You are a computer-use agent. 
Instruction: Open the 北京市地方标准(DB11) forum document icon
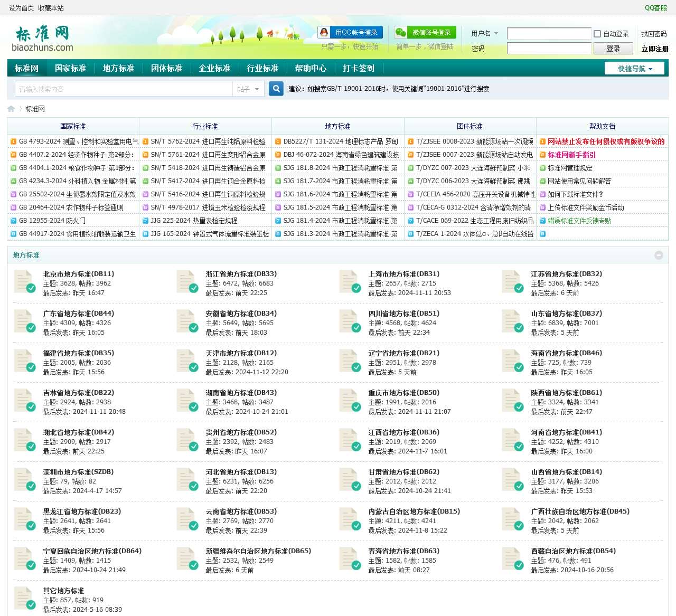click(x=24, y=282)
